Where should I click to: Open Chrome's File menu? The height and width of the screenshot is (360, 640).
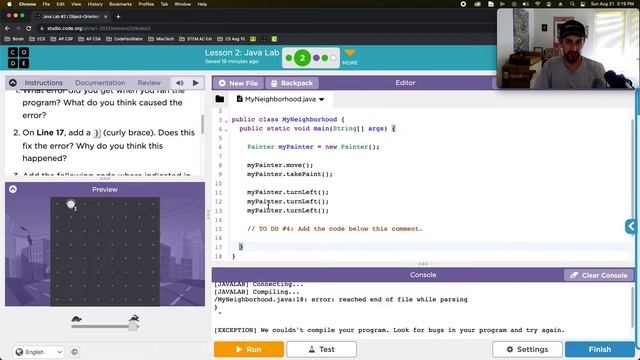tap(46, 4)
